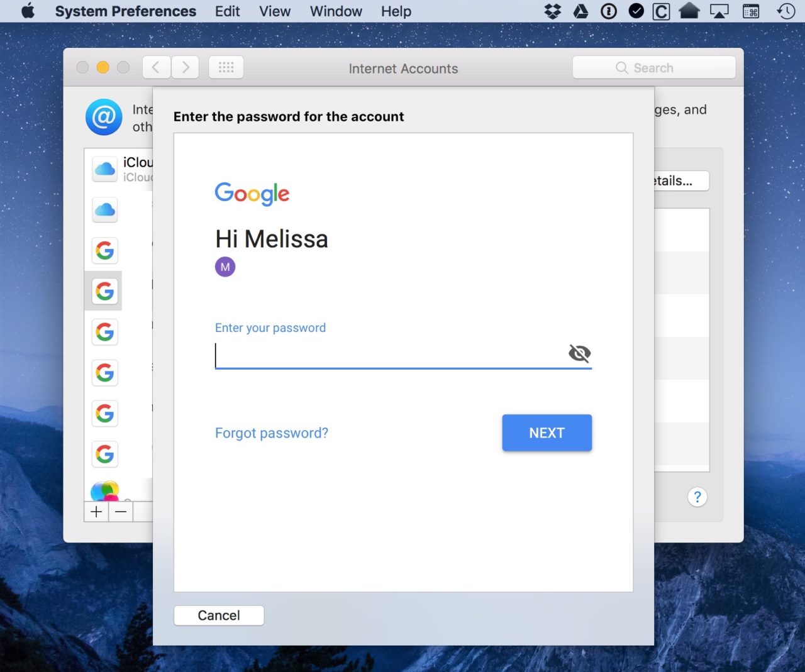The height and width of the screenshot is (672, 805).
Task: Toggle password visibility eye icon
Action: point(579,353)
